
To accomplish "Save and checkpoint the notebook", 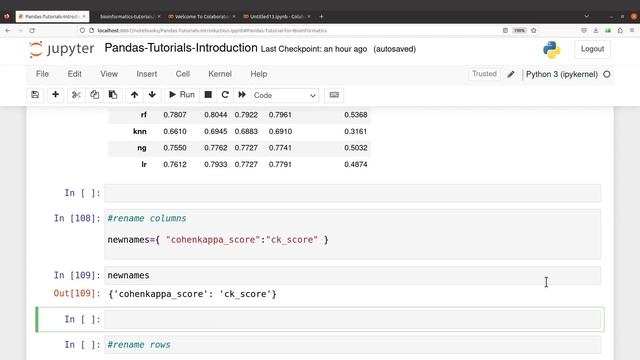I will click(35, 95).
